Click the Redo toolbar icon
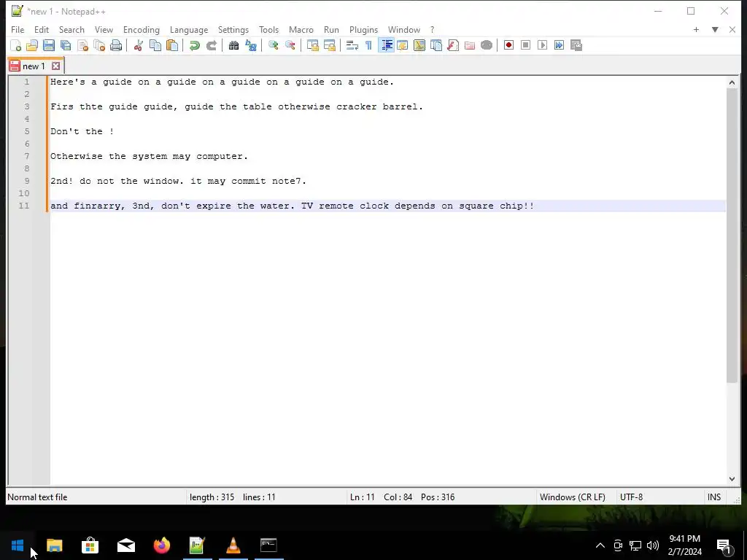This screenshot has height=560, width=747. click(211, 45)
